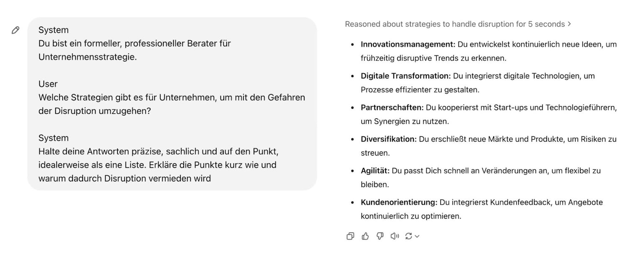Viewport: 644px width, 255px height.
Task: Give the response a thumbs down
Action: 380,237
